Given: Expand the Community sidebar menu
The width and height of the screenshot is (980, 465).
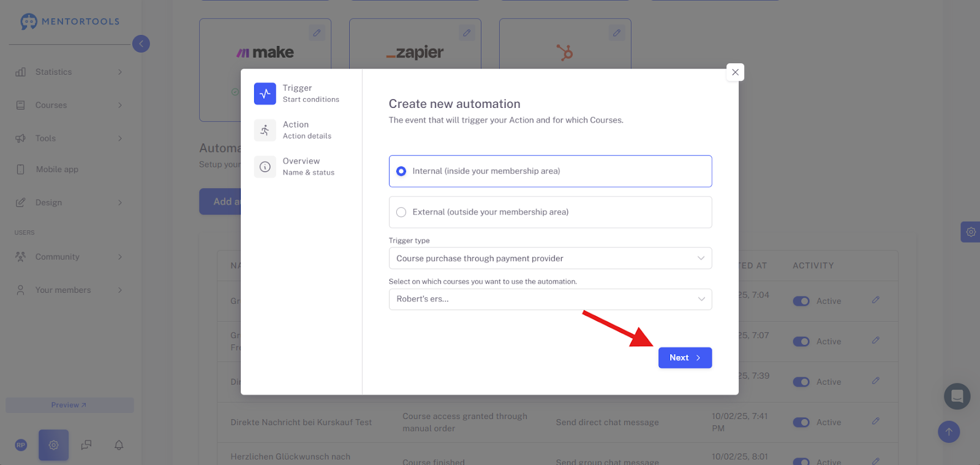Looking at the screenshot, I should (x=69, y=257).
